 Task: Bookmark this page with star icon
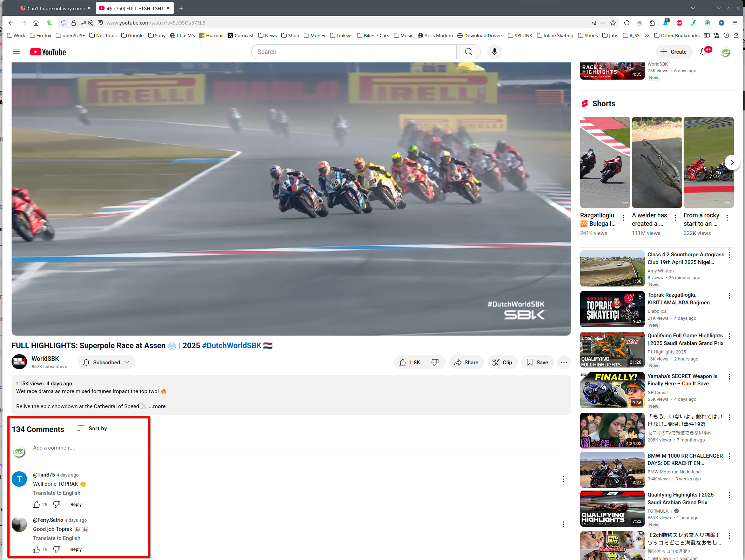point(613,23)
